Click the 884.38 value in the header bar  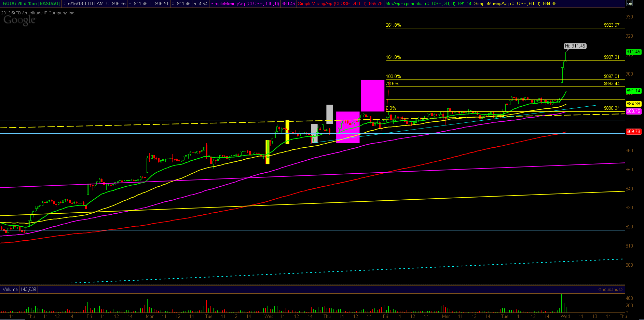550,3
